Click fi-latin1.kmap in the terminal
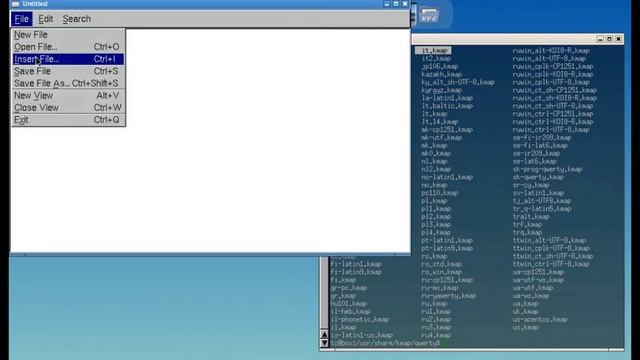The height and width of the screenshot is (360, 640). point(356,264)
